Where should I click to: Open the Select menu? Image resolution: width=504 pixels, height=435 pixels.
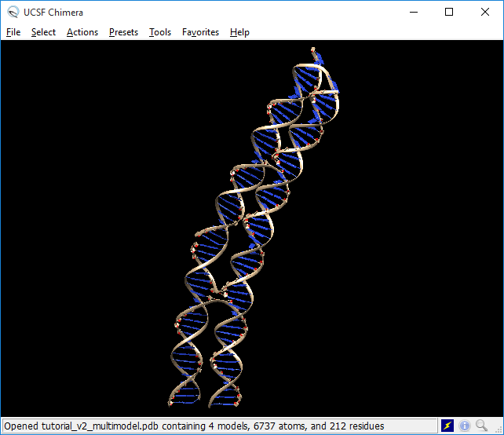43,32
